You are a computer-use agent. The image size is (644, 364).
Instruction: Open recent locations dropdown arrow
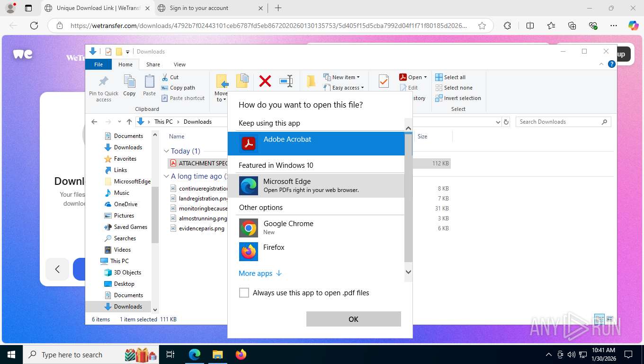click(119, 122)
